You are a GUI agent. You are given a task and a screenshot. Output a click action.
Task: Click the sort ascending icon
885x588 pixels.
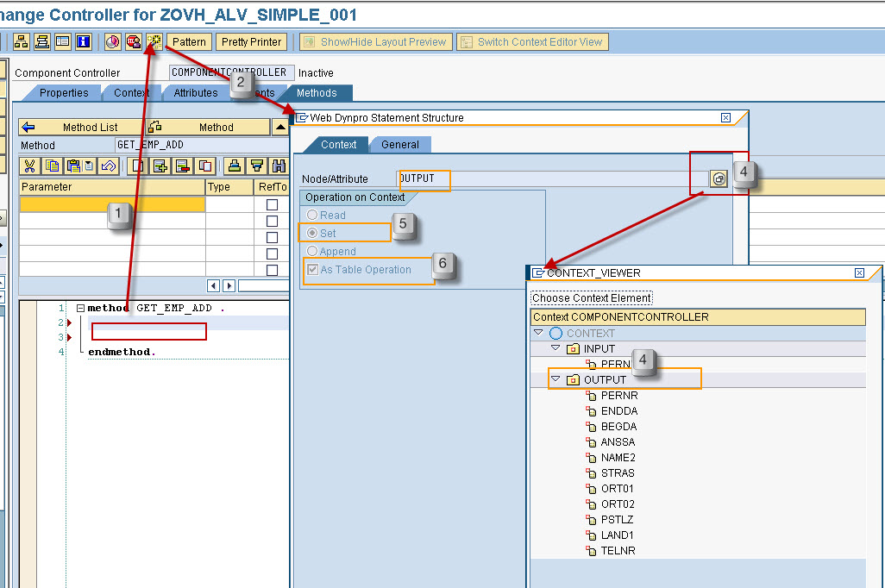point(235,166)
